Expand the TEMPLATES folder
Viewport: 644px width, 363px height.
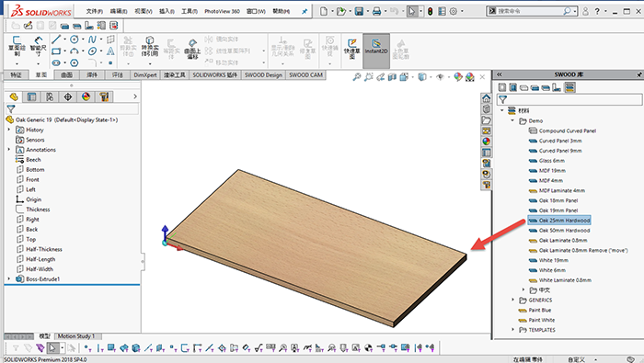pos(512,329)
